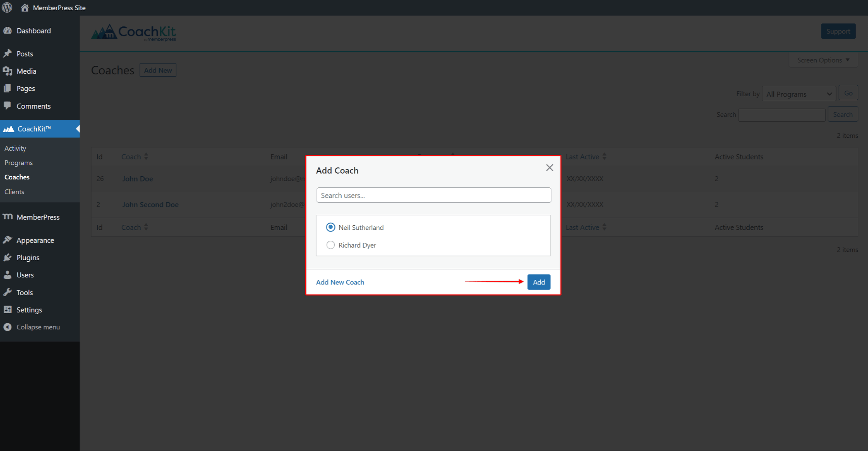Select the Richard Dyer radio button

pyautogui.click(x=330, y=245)
